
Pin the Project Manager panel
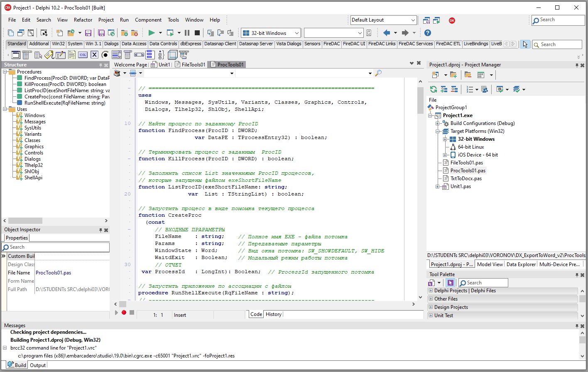tap(577, 65)
